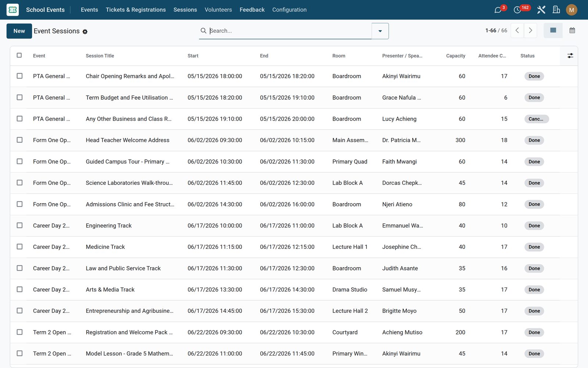Open the user avatar menu
This screenshot has height=368, width=588.
point(571,10)
